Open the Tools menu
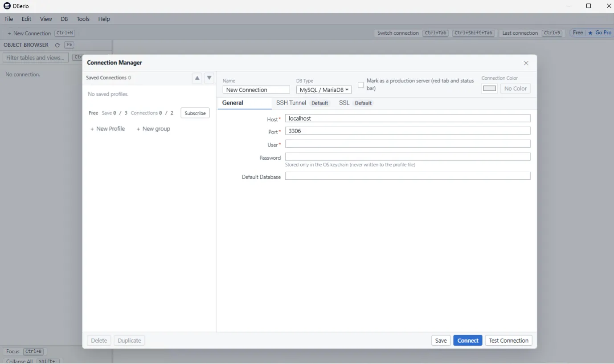 (x=83, y=19)
